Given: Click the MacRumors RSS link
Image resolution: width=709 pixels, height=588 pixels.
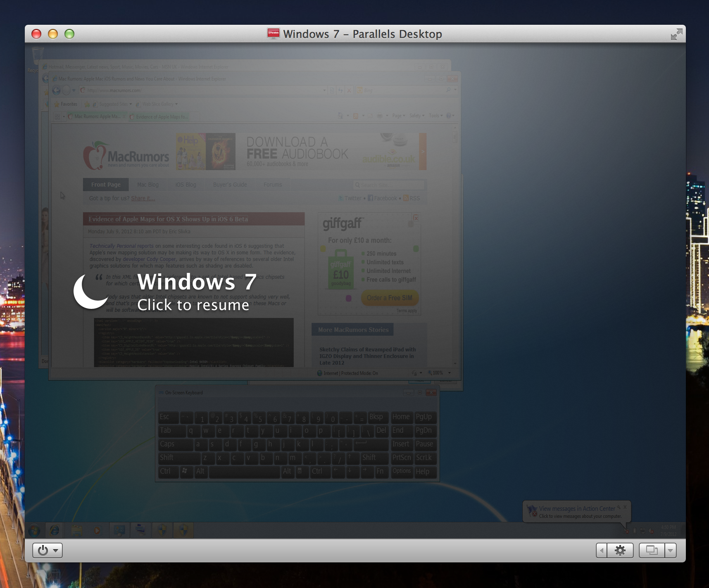Looking at the screenshot, I should pos(412,198).
